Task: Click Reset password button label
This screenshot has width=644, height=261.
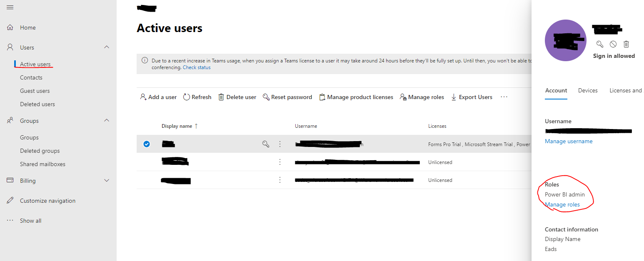Action: (292, 97)
